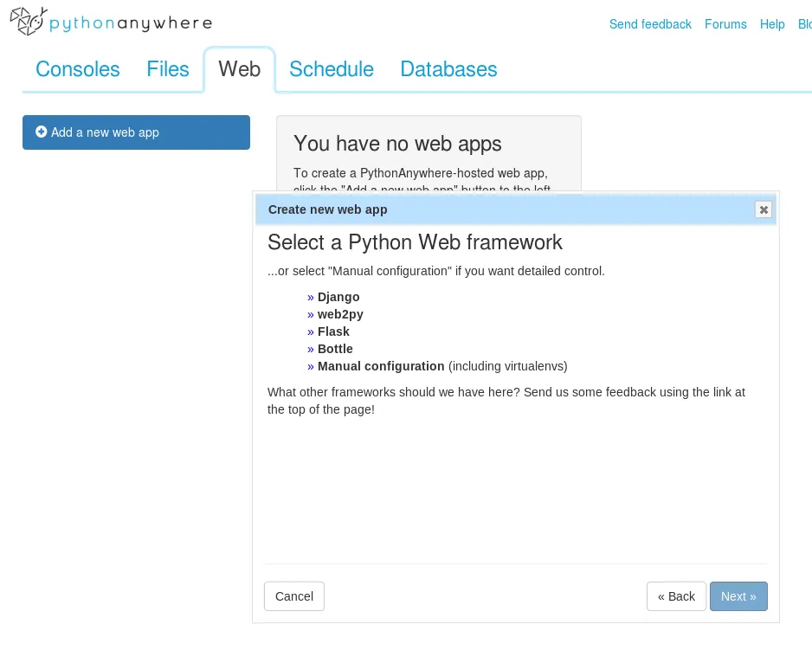812x650 pixels.
Task: Click the Next » button
Action: click(738, 596)
